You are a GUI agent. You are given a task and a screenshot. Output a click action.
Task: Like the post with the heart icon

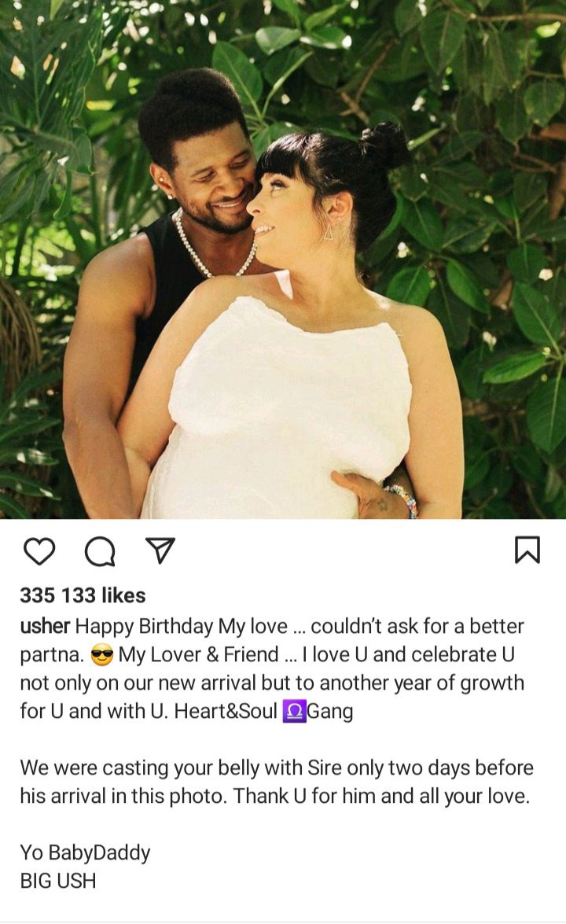click(x=39, y=551)
